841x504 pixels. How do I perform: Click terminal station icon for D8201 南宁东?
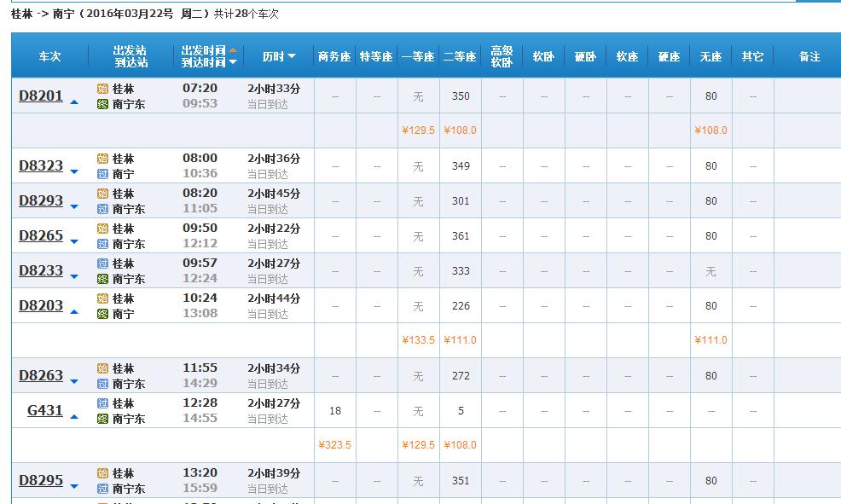(x=102, y=104)
